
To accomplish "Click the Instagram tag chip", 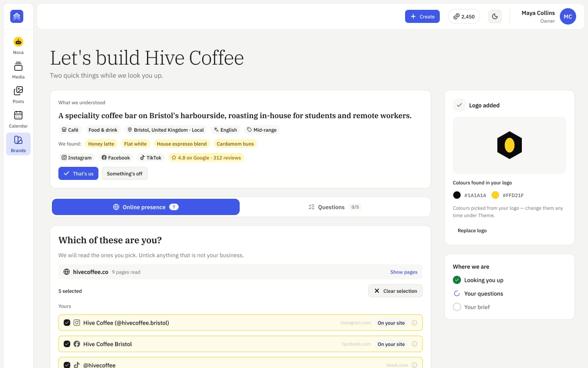I will (x=77, y=157).
